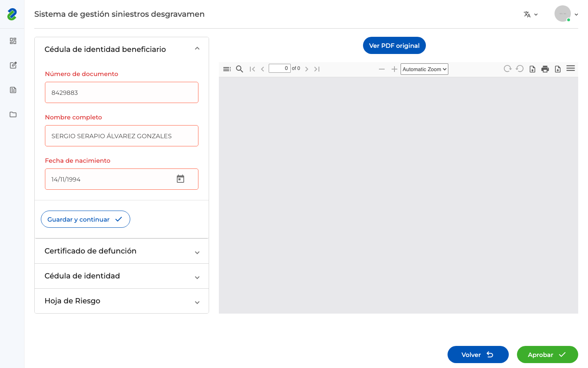This screenshot has width=588, height=368.
Task: Click the Nombre completo field
Action: (x=122, y=136)
